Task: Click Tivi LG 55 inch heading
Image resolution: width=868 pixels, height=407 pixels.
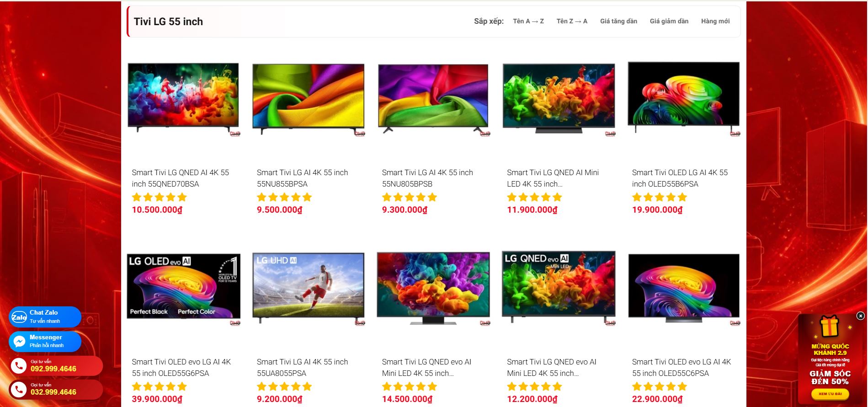Action: (x=168, y=21)
